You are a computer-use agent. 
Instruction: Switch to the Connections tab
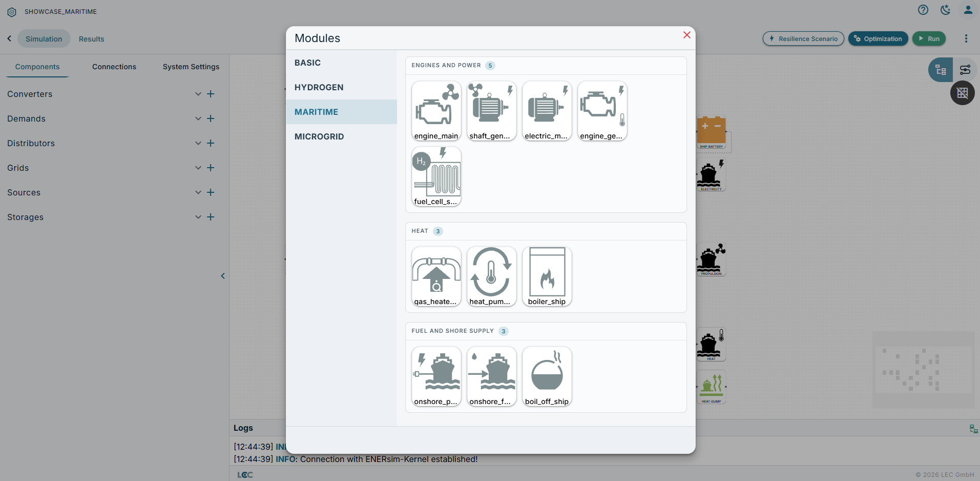114,67
